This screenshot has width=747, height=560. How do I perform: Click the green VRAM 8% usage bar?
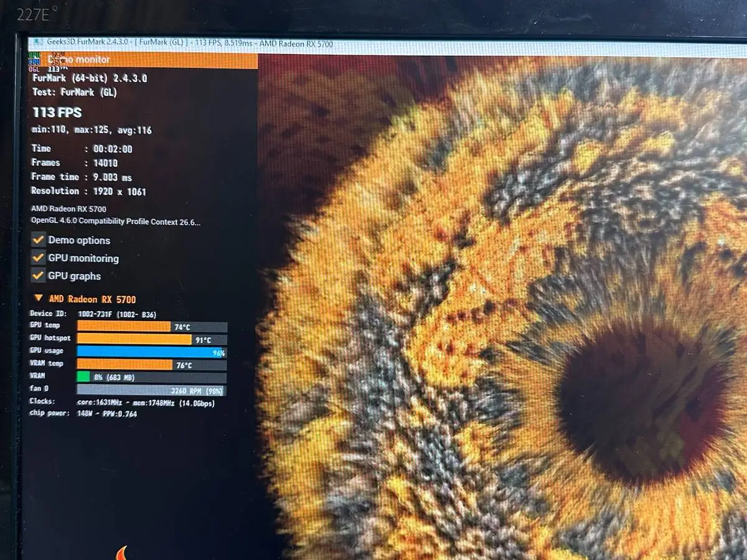tap(83, 377)
